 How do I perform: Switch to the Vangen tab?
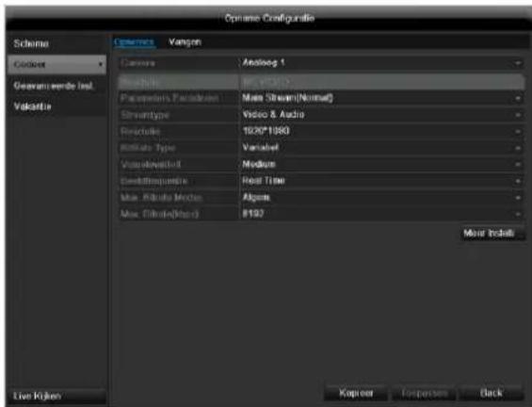point(185,42)
